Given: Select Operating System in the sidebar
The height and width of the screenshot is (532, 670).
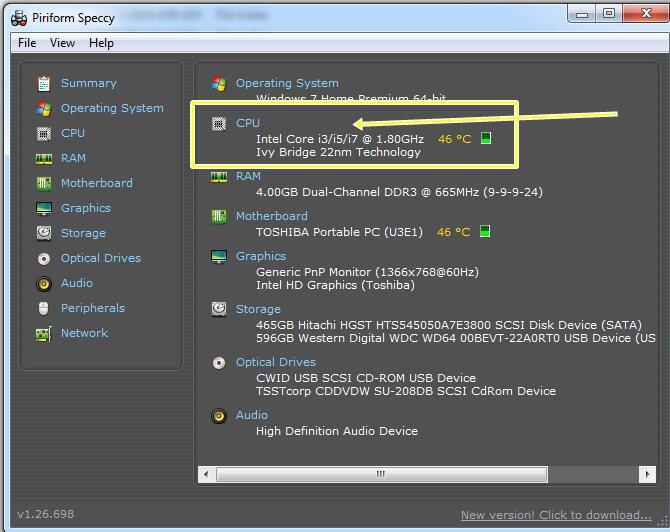Looking at the screenshot, I should [112, 108].
